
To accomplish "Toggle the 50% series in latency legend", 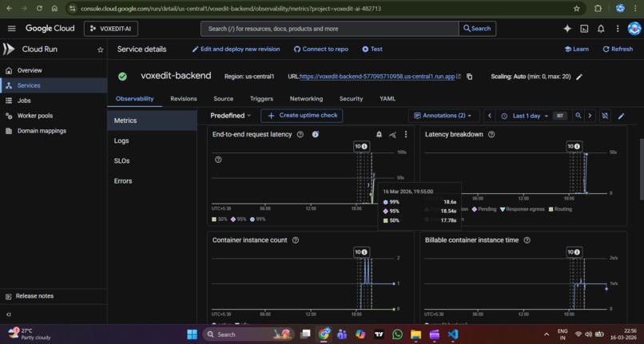I will click(x=219, y=219).
